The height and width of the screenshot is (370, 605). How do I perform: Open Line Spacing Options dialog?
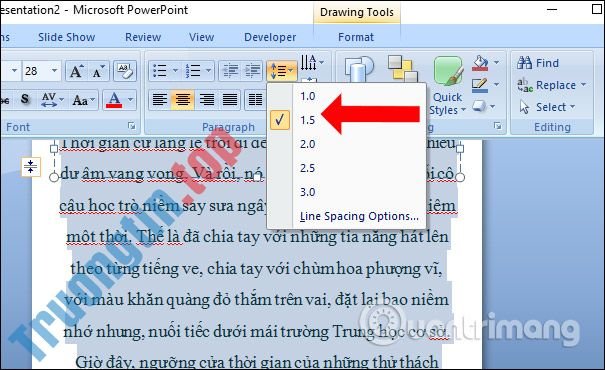tap(359, 216)
